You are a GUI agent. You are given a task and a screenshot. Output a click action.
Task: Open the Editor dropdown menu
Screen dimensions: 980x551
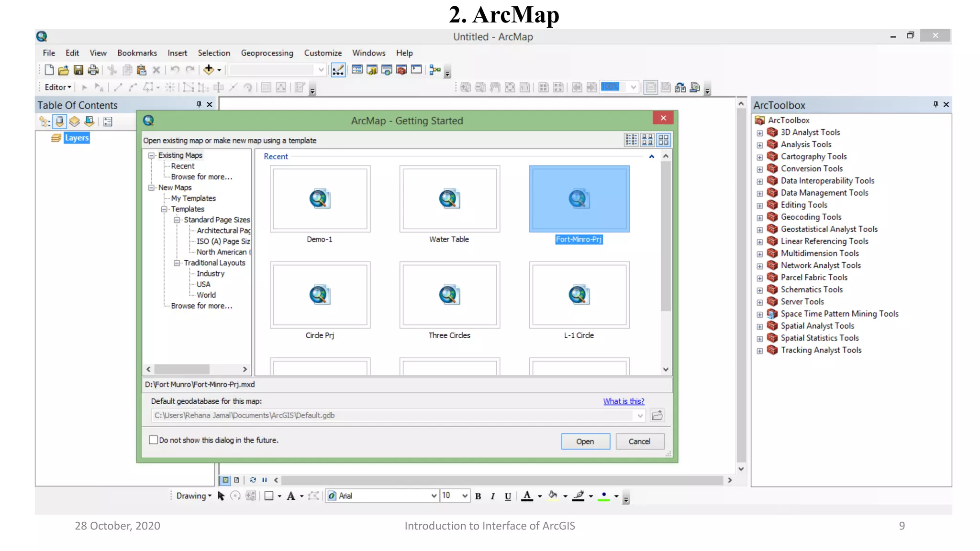[57, 87]
